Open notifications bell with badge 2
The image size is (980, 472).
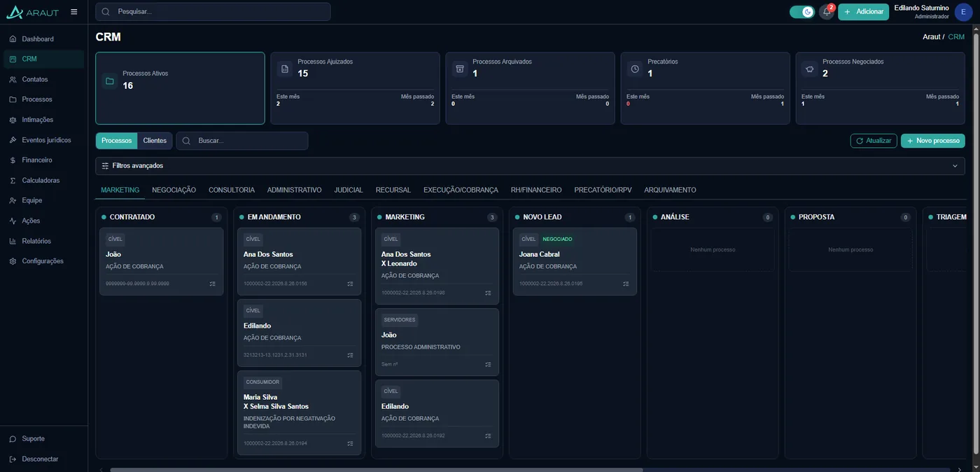coord(827,12)
